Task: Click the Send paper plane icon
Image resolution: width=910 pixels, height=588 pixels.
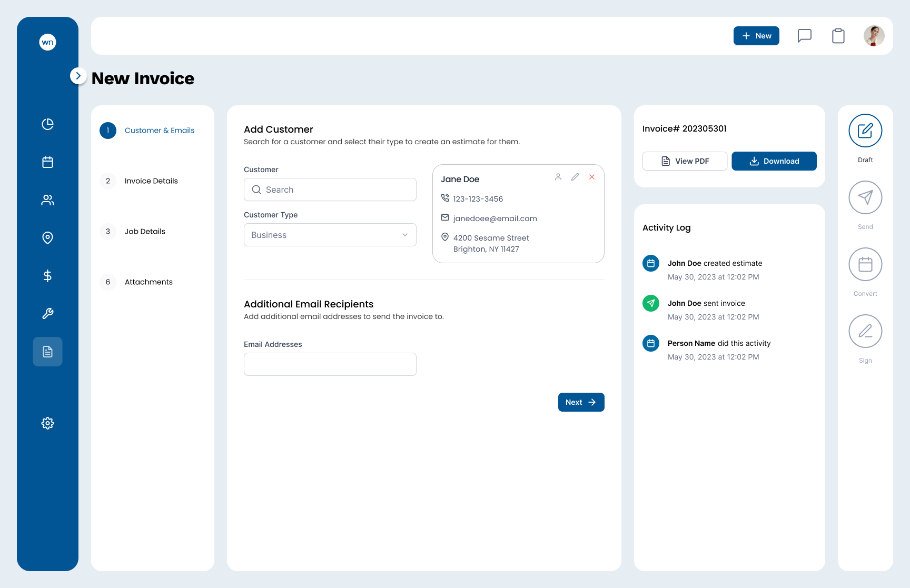Action: point(865,197)
